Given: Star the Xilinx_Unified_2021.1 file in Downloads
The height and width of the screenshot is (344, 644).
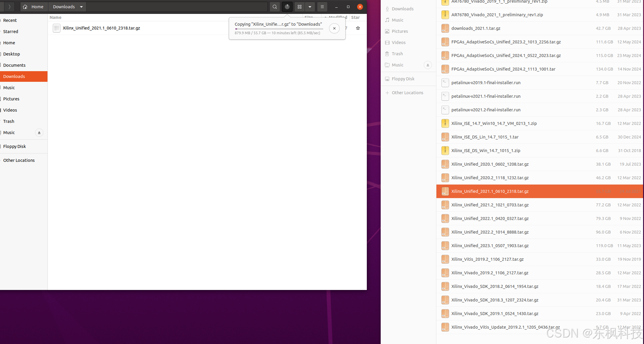Looking at the screenshot, I should pos(358,28).
